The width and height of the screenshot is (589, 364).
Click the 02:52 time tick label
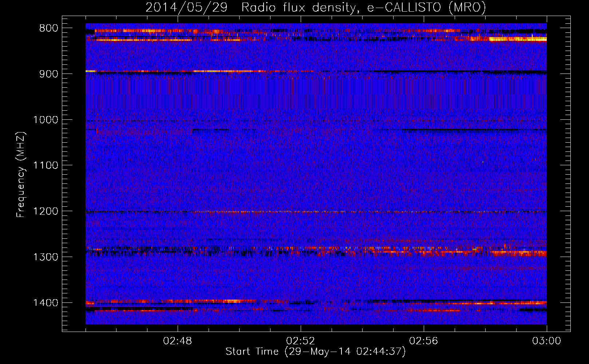(x=301, y=341)
